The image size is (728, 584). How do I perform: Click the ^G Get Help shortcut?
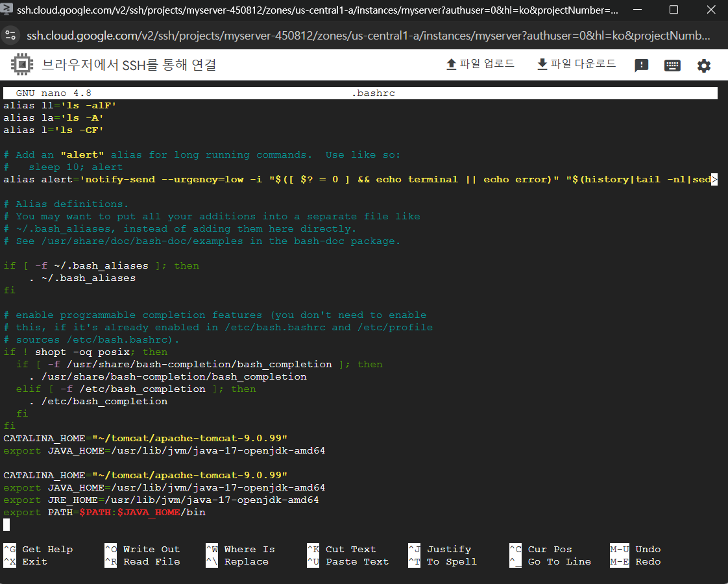[39, 549]
